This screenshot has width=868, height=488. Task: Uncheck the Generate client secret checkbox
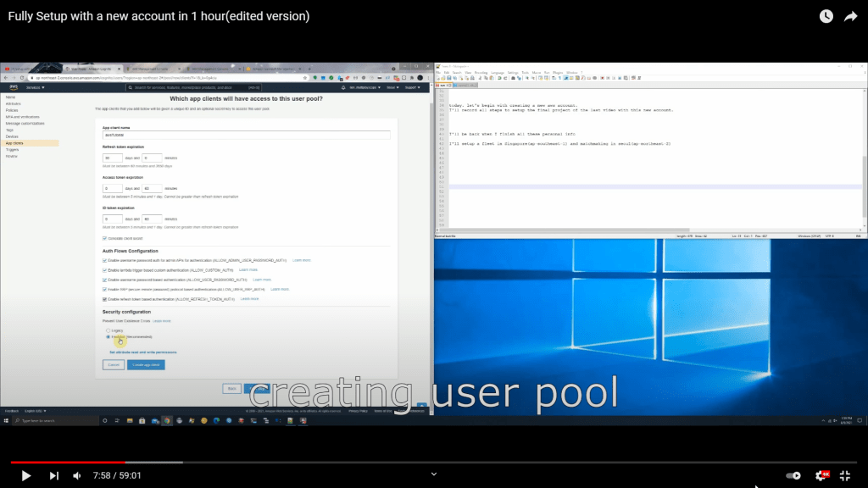(x=104, y=238)
